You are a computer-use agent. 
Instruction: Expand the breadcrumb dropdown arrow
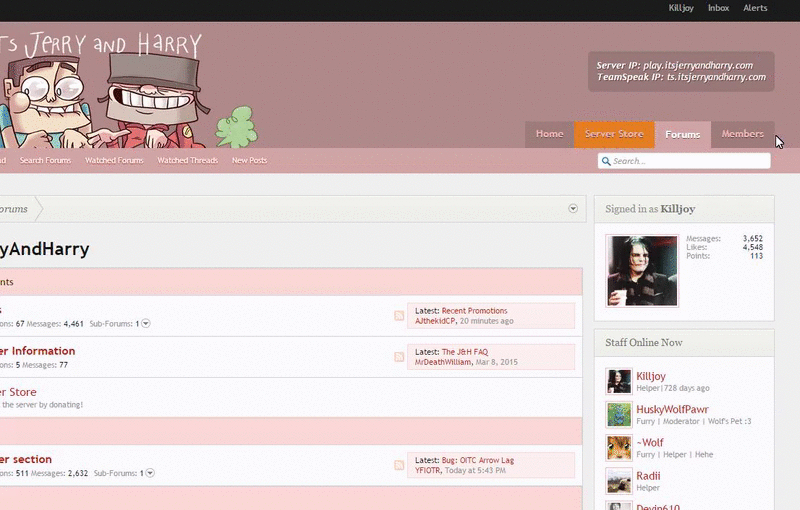tap(573, 209)
